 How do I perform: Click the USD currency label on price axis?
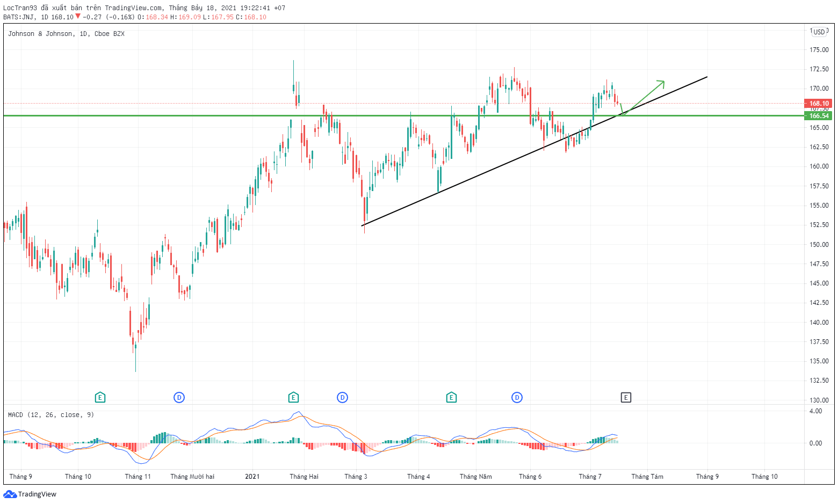[x=819, y=32]
